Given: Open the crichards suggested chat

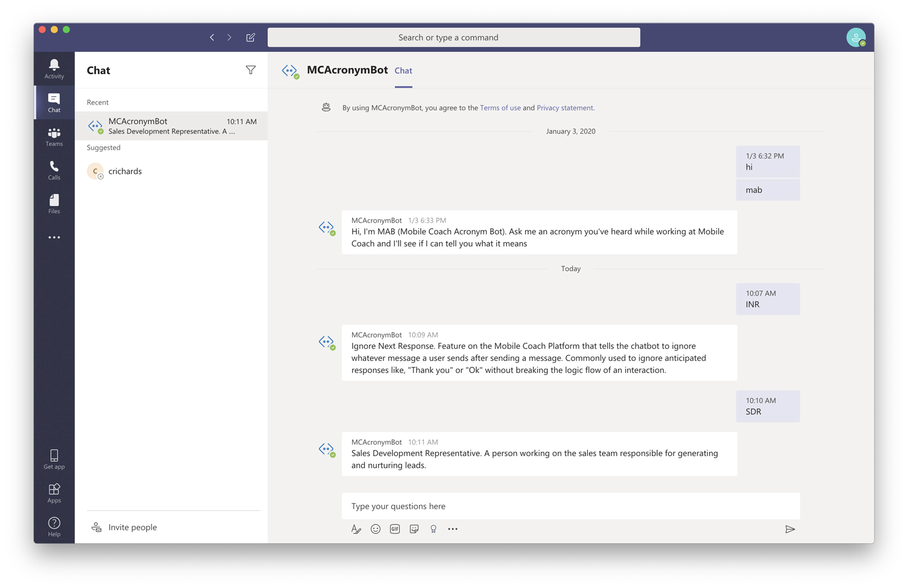Looking at the screenshot, I should (x=171, y=171).
